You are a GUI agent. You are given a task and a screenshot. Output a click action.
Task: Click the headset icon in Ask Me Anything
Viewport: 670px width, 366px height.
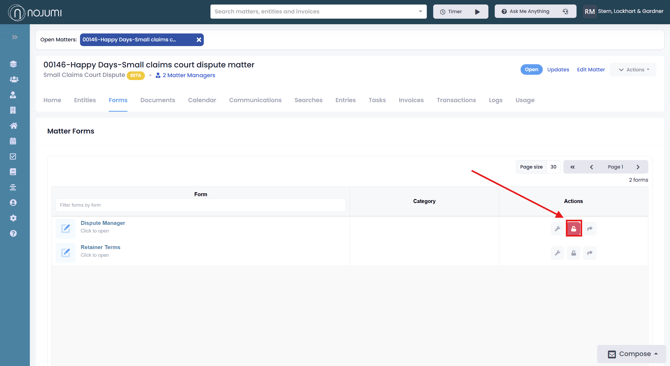565,12
